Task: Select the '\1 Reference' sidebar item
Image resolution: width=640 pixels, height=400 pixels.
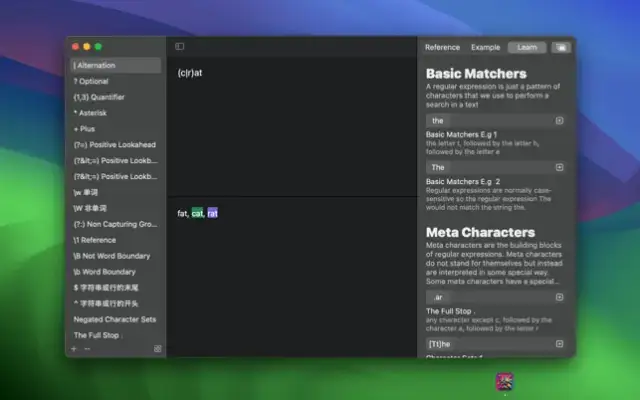Action: [x=116, y=240]
